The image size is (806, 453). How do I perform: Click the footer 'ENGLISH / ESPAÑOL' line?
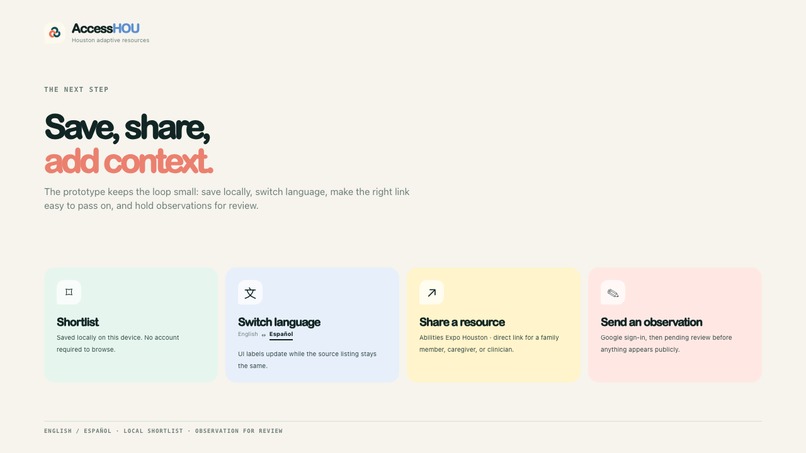click(163, 431)
